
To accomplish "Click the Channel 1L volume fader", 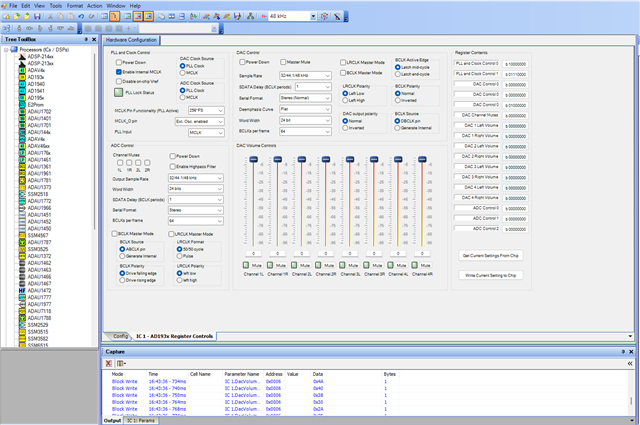I will (253, 159).
